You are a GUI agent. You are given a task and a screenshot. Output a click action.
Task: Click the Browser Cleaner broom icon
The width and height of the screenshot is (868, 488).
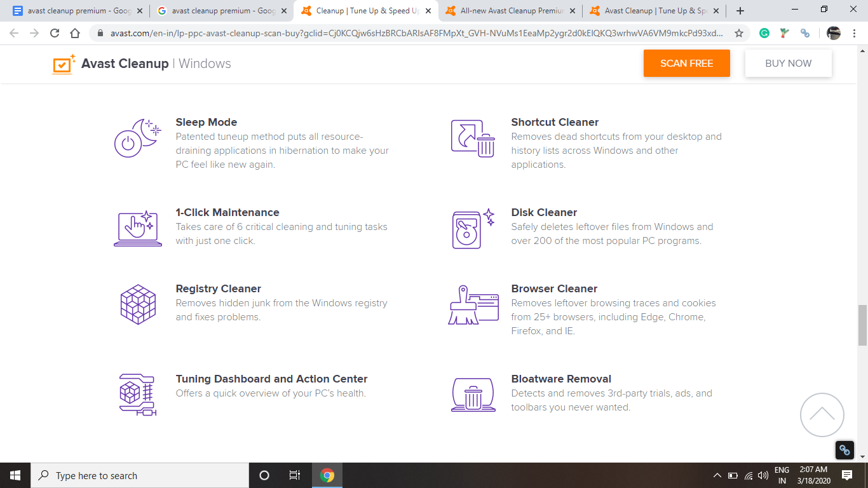coord(473,305)
